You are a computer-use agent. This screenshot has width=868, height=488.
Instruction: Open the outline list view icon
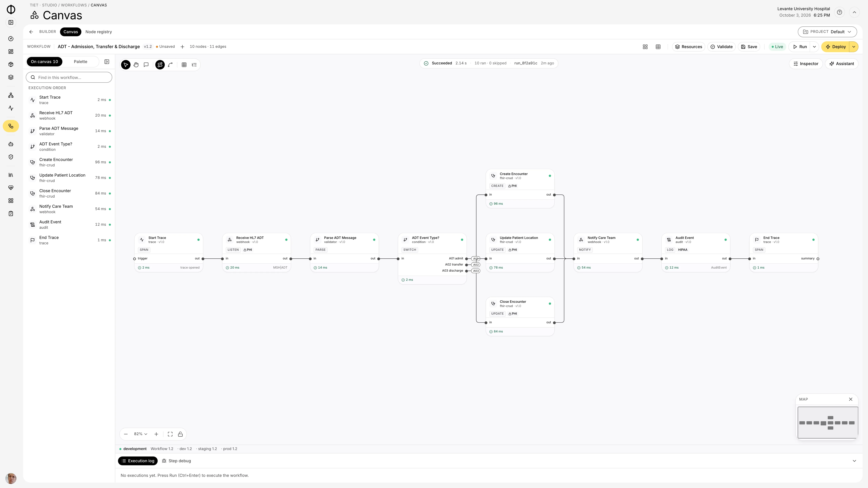194,65
